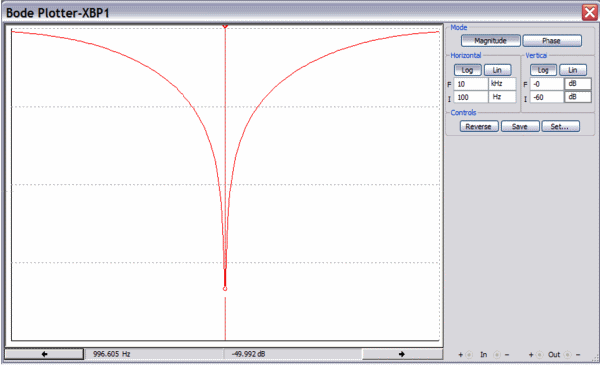Viewport: 600px width, 365px height.
Task: Click the Out positive terminal
Action: click(540, 355)
